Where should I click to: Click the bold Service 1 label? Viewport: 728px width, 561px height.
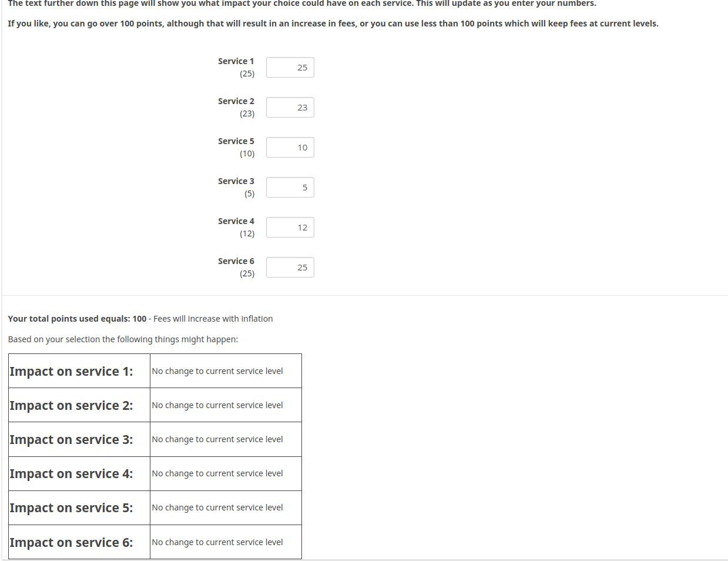(x=236, y=61)
